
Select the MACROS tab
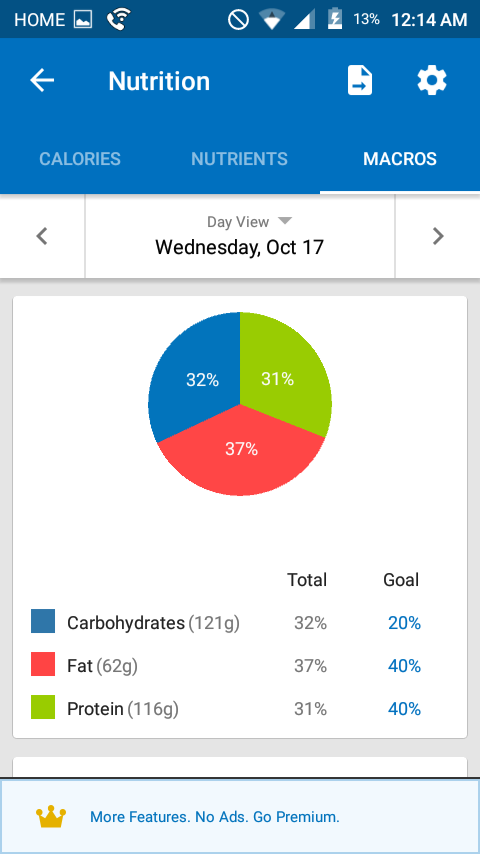(x=400, y=158)
